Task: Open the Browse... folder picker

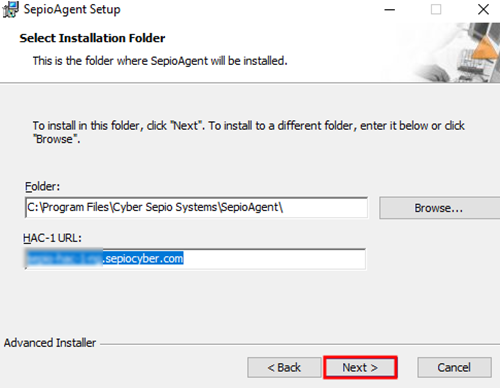Action: (x=439, y=208)
